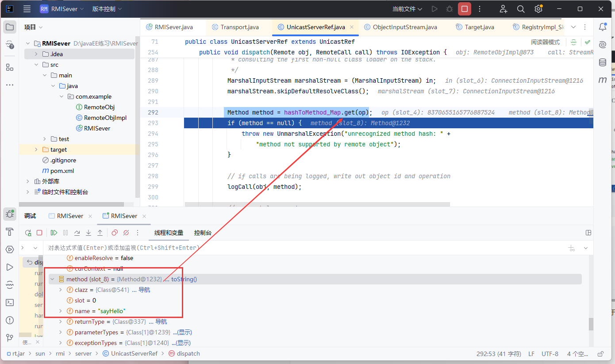The width and height of the screenshot is (615, 364).
Task: Click the 导航 link beside clazz
Action: pos(144,290)
